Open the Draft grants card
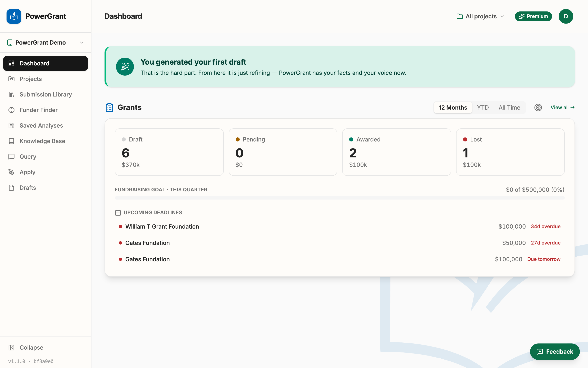Viewport: 588px width, 368px height. pyautogui.click(x=169, y=152)
